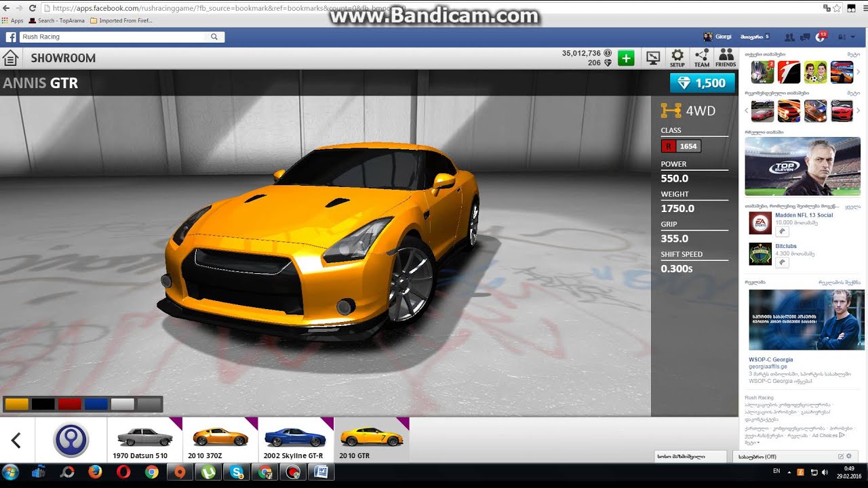Open Madden NFL 13 Social link
The width and height of the screenshot is (868, 488).
pyautogui.click(x=804, y=215)
